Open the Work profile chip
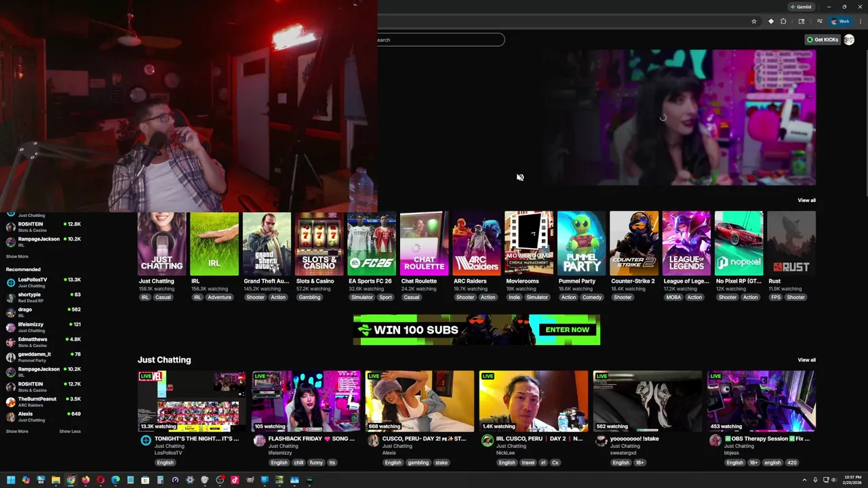Screen dimensions: 868x488 pos(840,22)
